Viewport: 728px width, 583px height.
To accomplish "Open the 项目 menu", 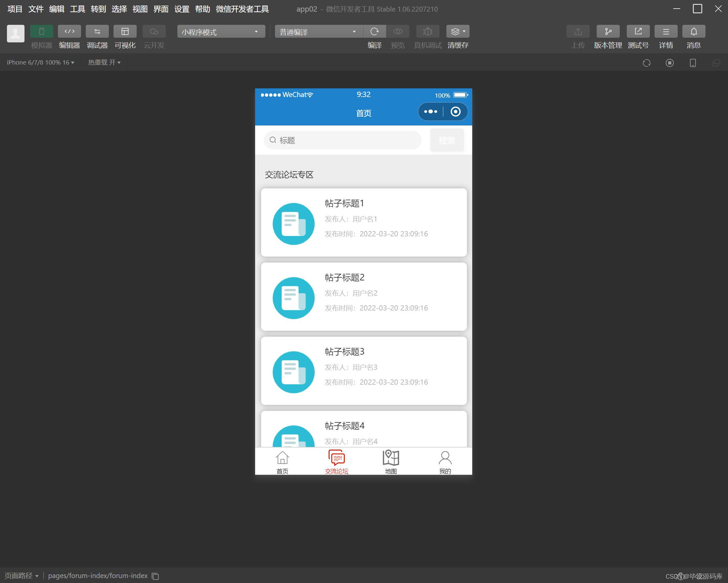I will (x=15, y=9).
